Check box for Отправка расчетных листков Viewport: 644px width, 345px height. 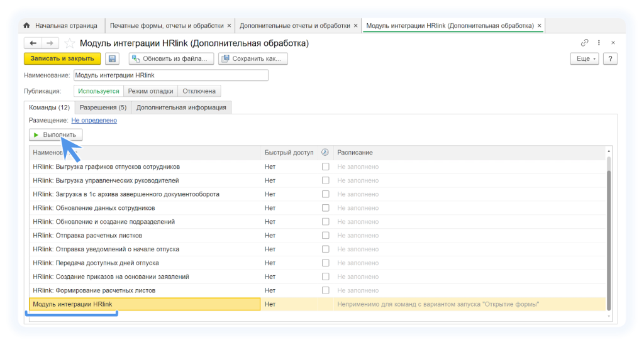(325, 236)
